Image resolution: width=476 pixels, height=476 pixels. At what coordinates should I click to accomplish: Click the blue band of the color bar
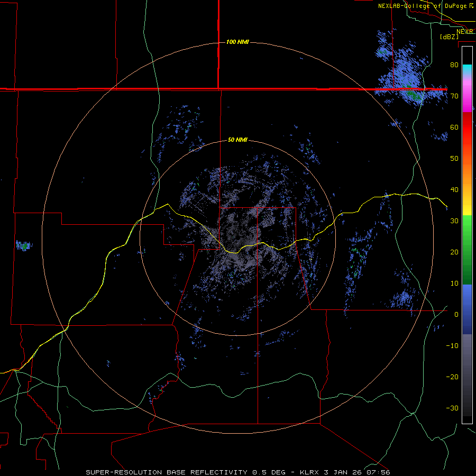click(467, 309)
